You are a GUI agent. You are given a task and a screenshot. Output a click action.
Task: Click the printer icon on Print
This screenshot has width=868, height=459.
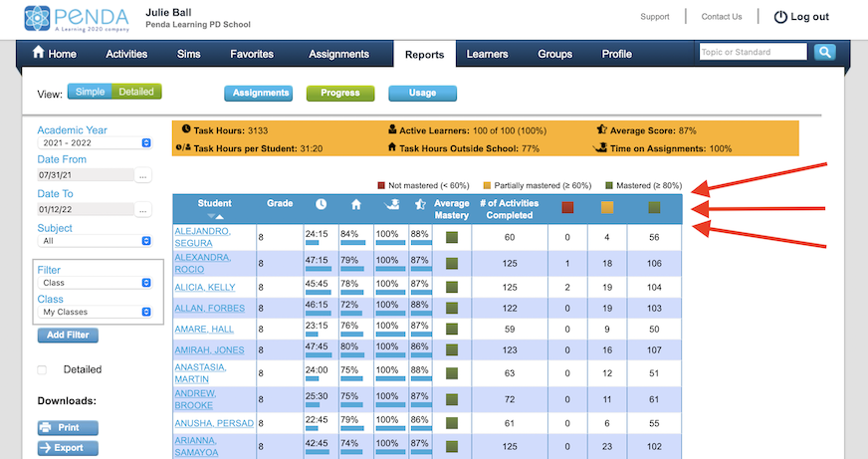(46, 427)
